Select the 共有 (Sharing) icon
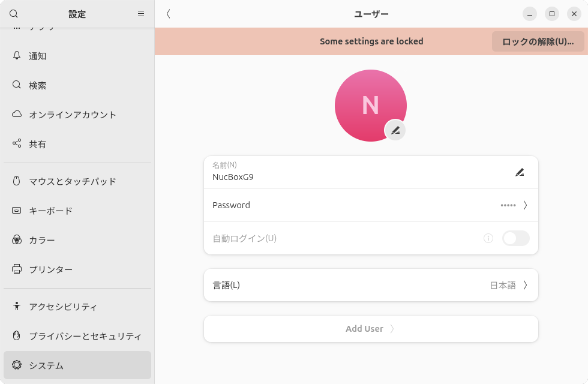Image resolution: width=588 pixels, height=384 pixels. coord(16,144)
